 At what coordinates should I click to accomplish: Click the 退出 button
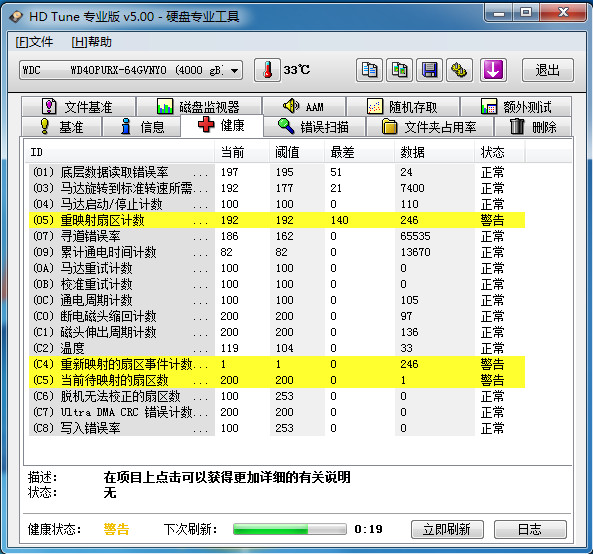548,70
